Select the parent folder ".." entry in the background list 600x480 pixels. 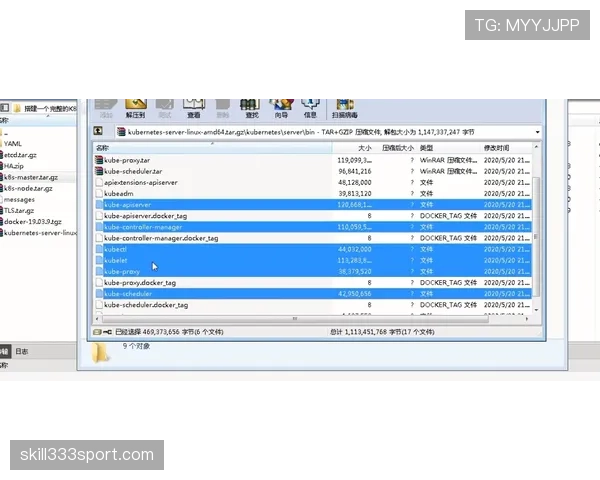[x=5, y=133]
